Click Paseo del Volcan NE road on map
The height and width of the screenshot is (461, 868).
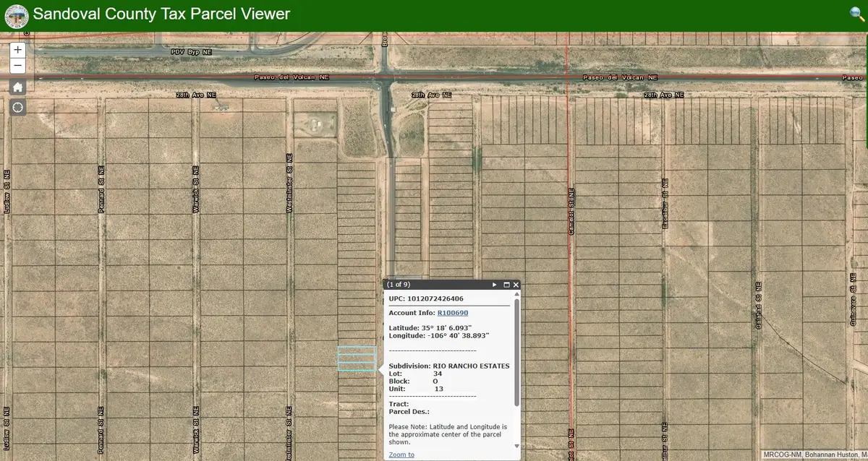click(x=289, y=77)
